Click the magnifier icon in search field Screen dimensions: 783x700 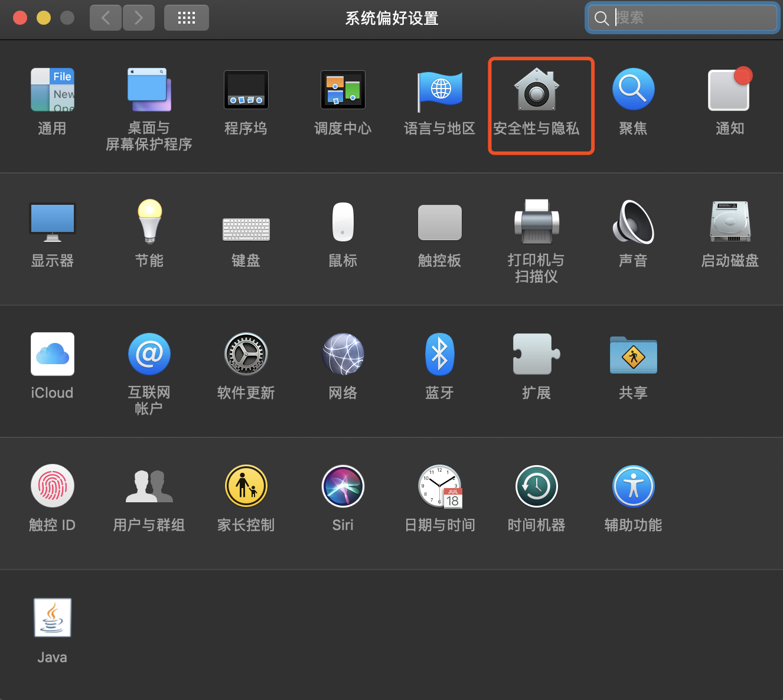[601, 18]
